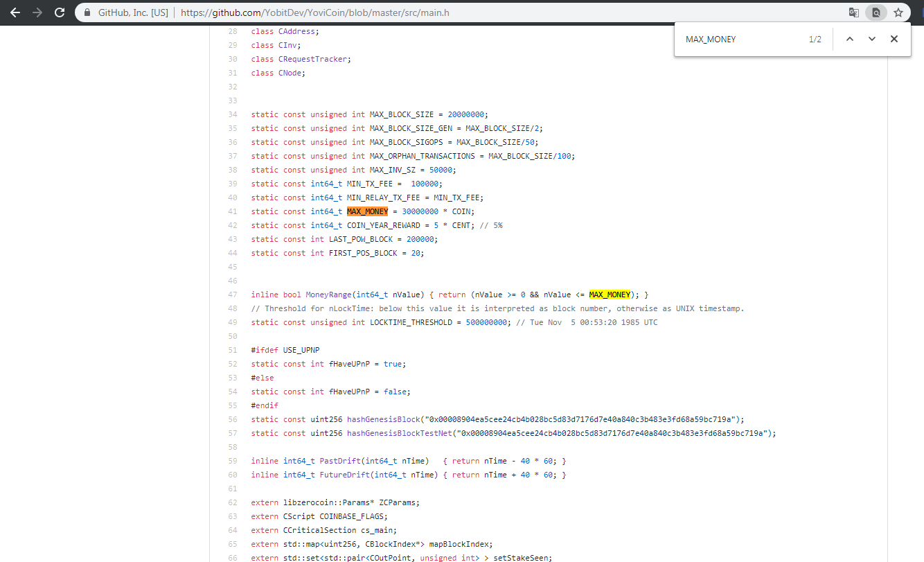
Task: Click the MIN_RELAY_TX_FEE identifier
Action: click(x=383, y=197)
